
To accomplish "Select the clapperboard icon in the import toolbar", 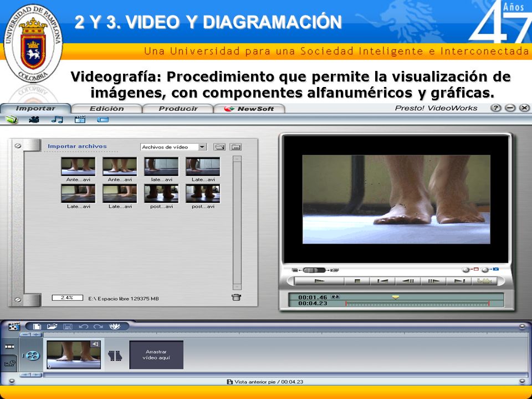I will (80, 120).
